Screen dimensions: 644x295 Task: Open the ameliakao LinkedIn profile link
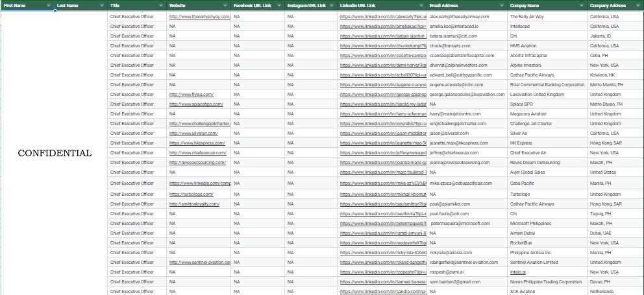383,27
